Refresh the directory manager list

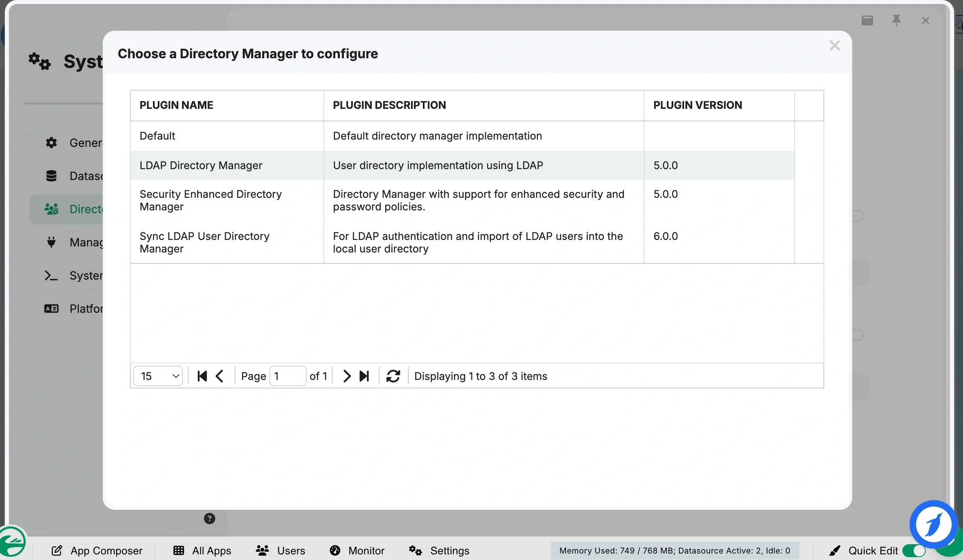pyautogui.click(x=393, y=376)
